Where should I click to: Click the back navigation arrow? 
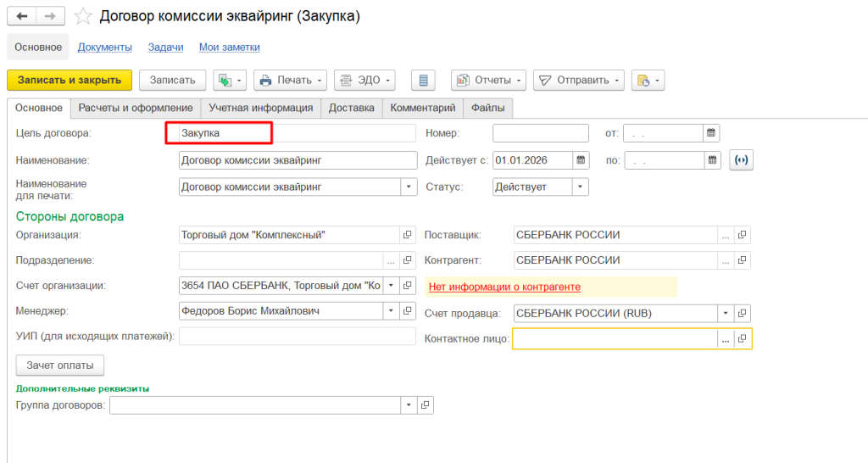click(x=22, y=16)
